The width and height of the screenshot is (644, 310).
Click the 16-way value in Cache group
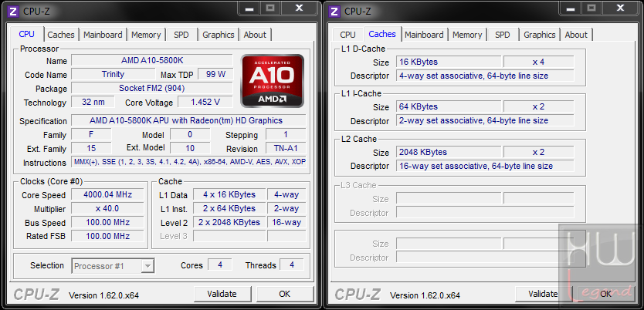coord(286,223)
